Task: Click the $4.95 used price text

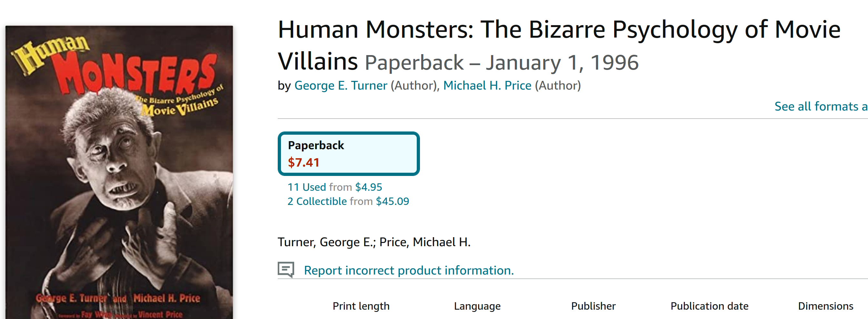Action: (369, 187)
